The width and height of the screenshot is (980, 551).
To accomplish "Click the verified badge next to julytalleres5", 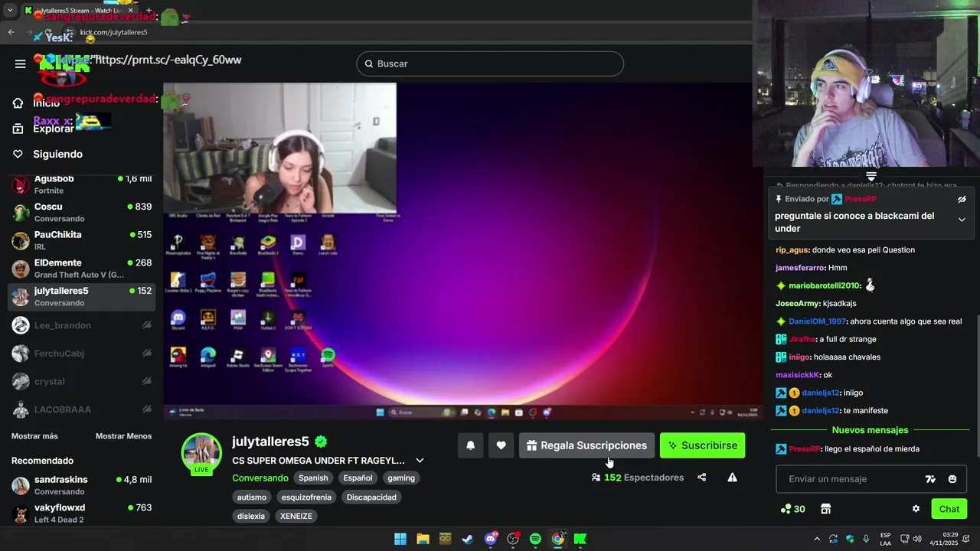I will point(321,442).
